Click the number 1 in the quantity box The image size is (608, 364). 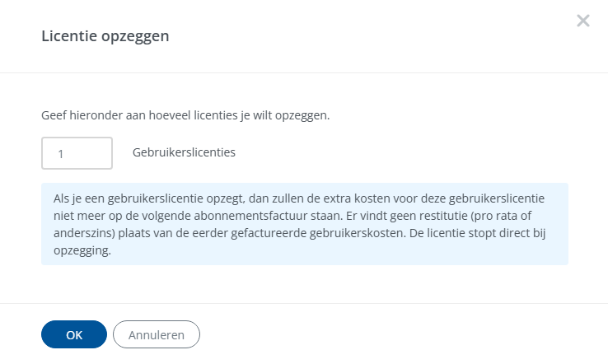61,154
